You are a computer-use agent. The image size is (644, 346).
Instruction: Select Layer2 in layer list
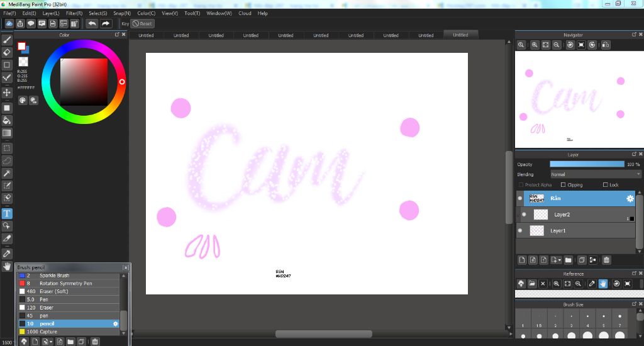click(x=577, y=215)
